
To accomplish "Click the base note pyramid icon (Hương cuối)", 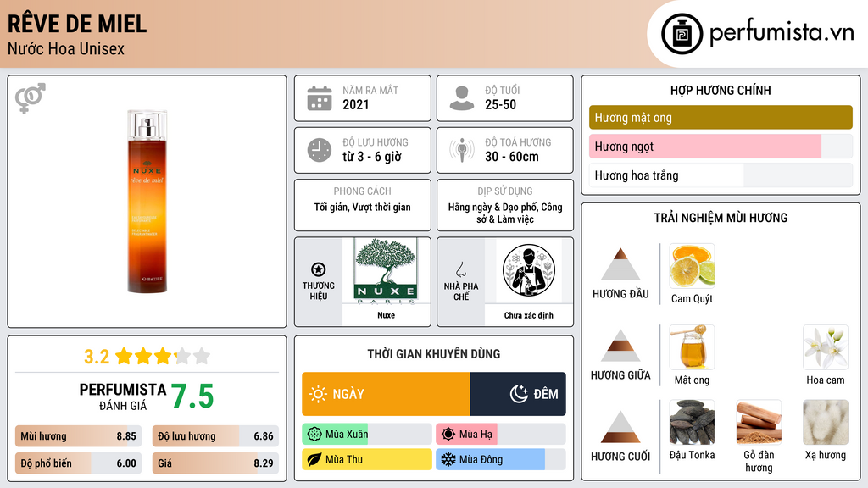I will coord(620,427).
